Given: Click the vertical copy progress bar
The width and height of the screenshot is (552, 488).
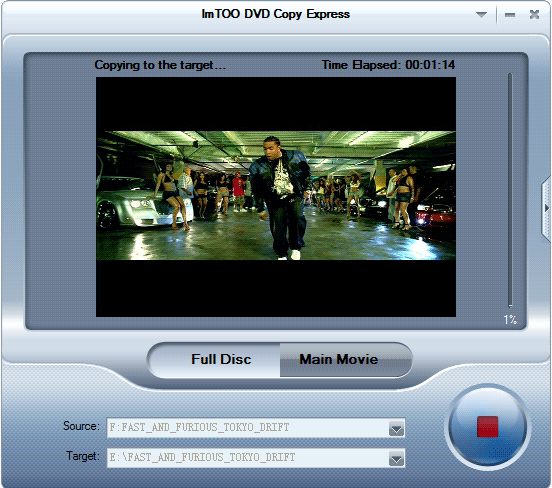Looking at the screenshot, I should [x=510, y=190].
